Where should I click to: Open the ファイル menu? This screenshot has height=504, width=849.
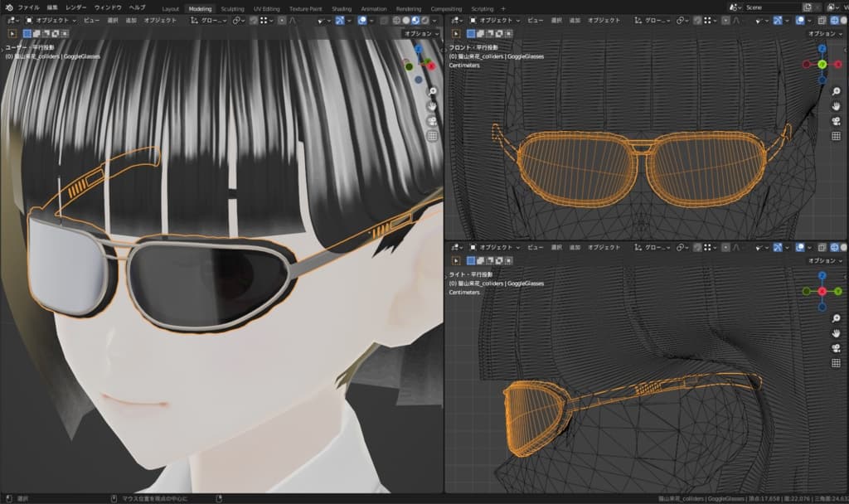tap(28, 7)
